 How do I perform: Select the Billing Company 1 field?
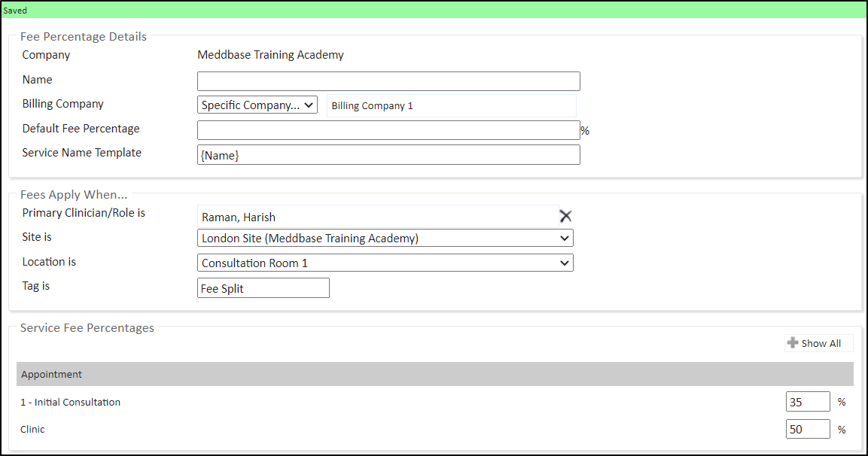tap(451, 106)
